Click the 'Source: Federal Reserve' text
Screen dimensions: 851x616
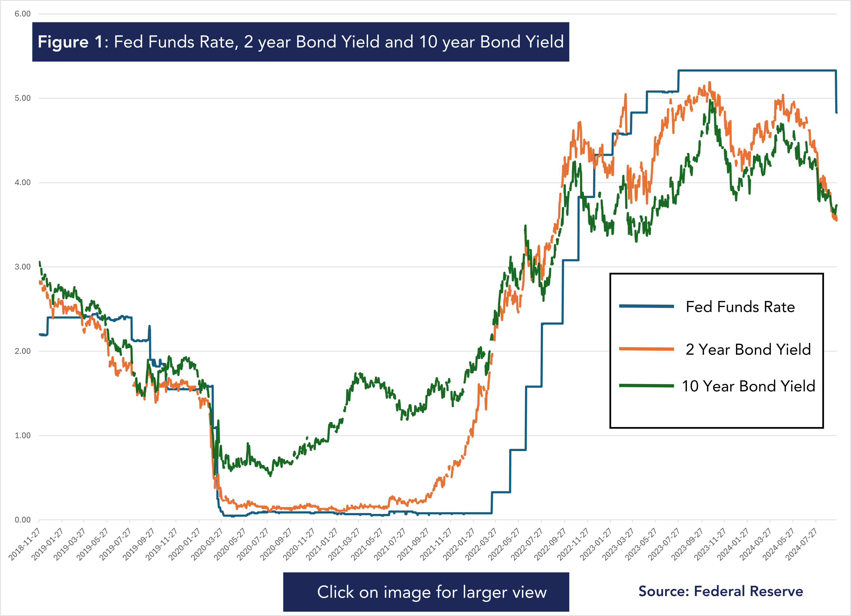click(x=721, y=591)
